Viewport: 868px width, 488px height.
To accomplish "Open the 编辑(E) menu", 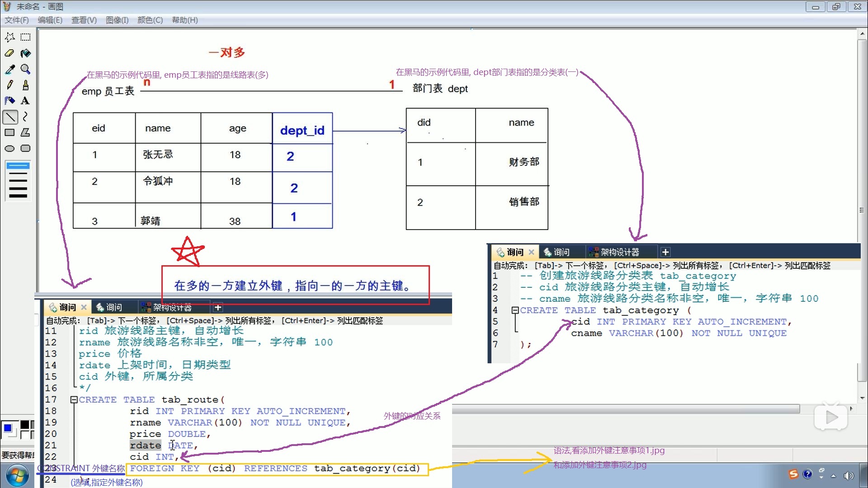I will coord(50,20).
